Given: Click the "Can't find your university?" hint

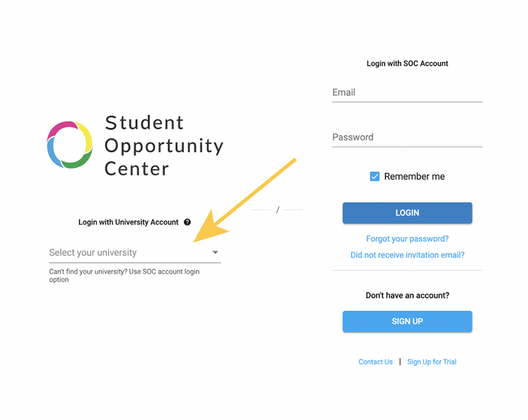Looking at the screenshot, I should [x=124, y=276].
